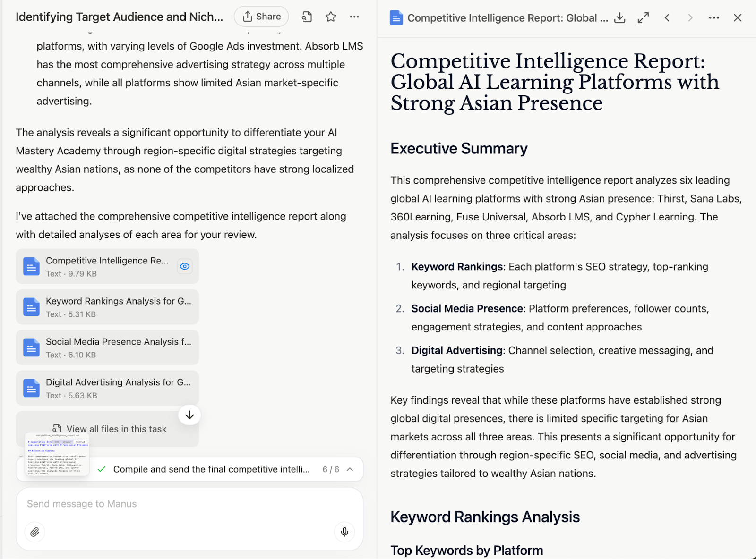Click the Text · 5.31 KB file size label
This screenshot has width=756, height=559.
click(x=71, y=314)
